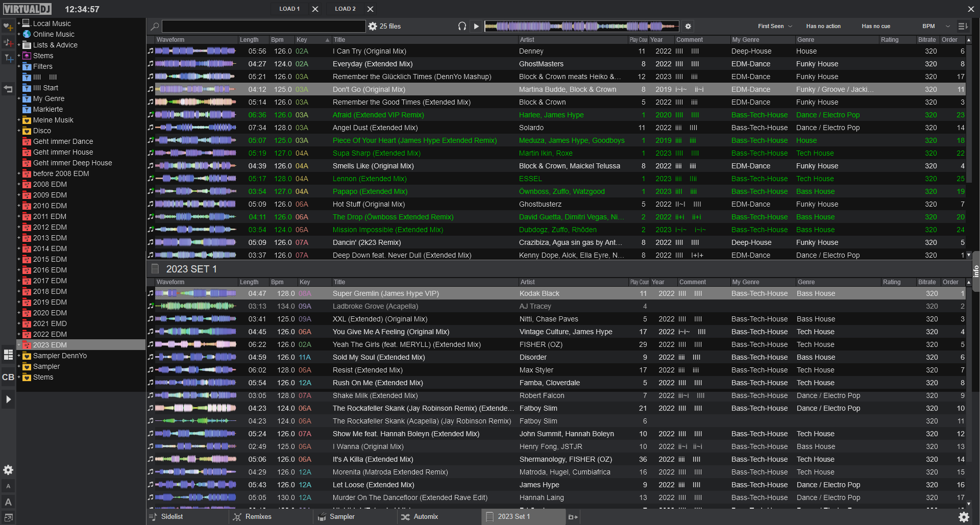980x525 pixels.
Task: Click the 2023 SET 1 playlist header icon
Action: click(155, 269)
